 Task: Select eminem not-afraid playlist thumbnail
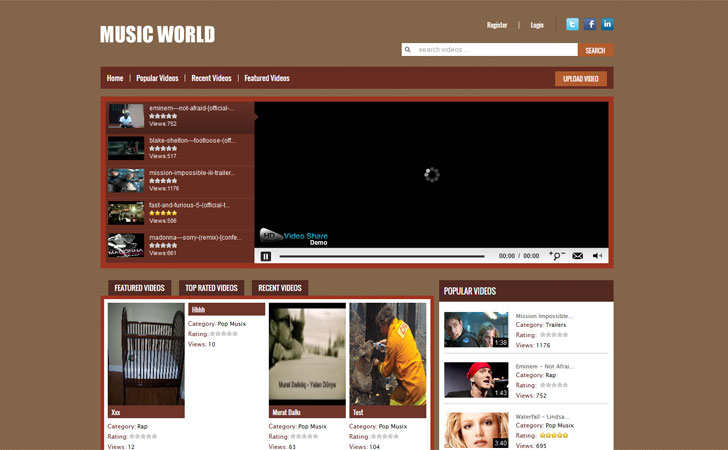pyautogui.click(x=126, y=116)
